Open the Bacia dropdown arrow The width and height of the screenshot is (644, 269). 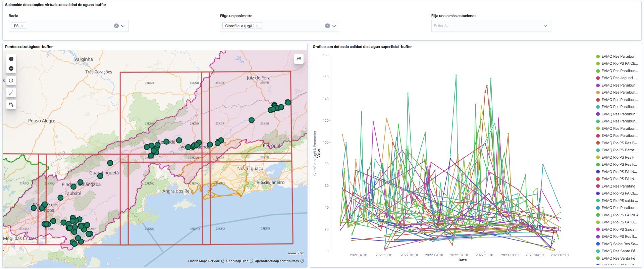coord(123,26)
